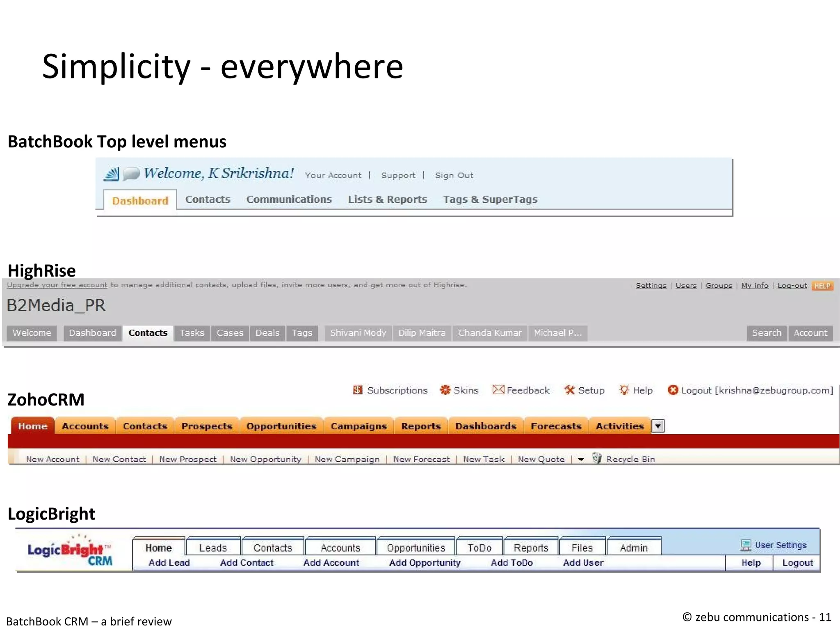This screenshot has height=630, width=840.
Task: Select Highrise Welcome tab
Action: pos(32,333)
